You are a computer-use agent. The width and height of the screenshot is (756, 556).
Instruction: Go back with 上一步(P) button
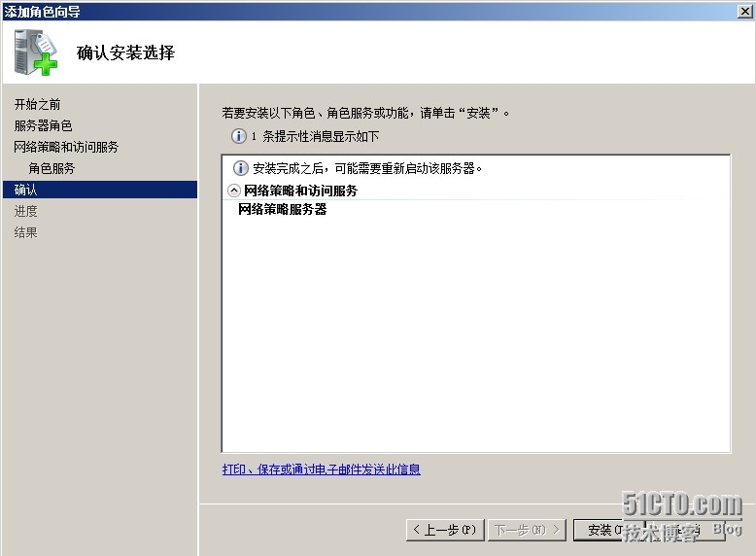445,530
